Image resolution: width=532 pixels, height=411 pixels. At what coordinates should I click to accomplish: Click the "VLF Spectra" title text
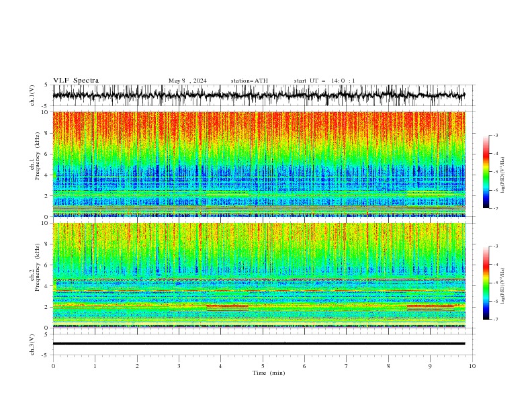[76, 81]
